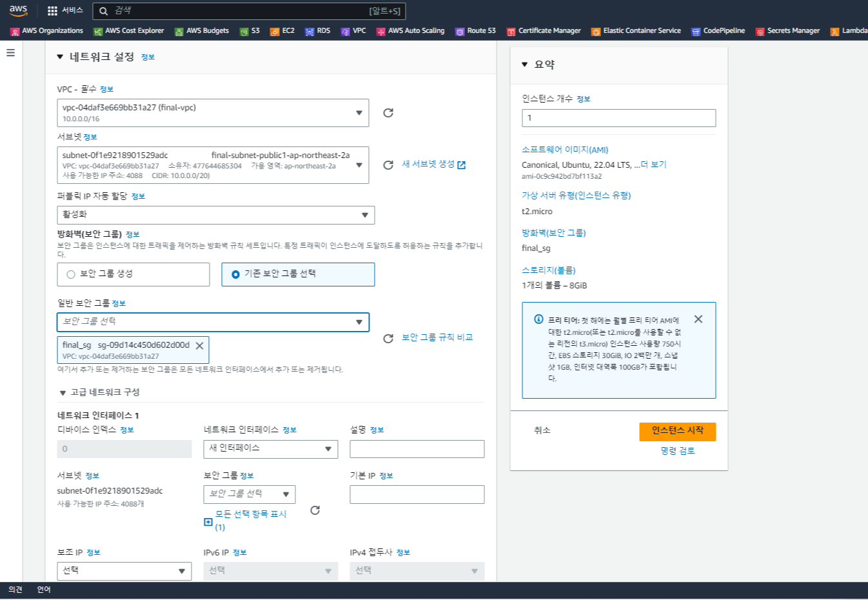868x600 pixels.
Task: Open AWS Organizations bookmark
Action: (47, 31)
